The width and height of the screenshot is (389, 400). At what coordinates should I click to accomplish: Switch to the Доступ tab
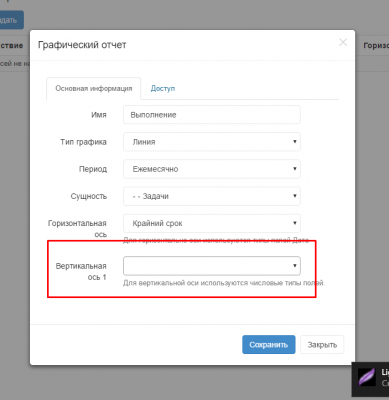163,88
